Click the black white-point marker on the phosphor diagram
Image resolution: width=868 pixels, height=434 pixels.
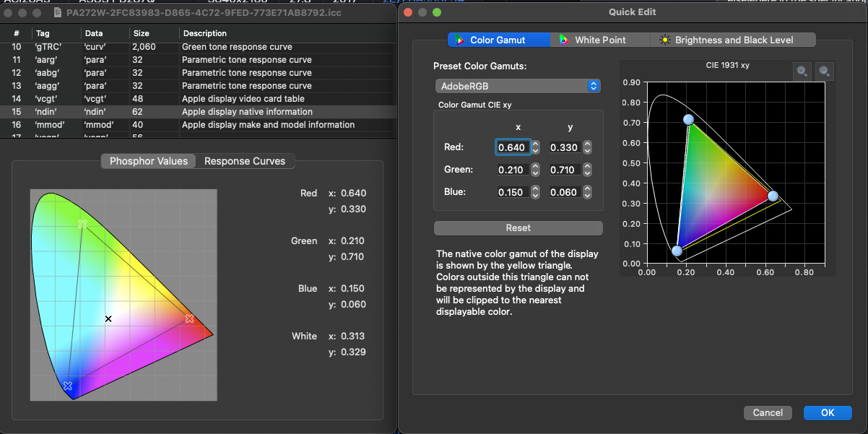(108, 318)
